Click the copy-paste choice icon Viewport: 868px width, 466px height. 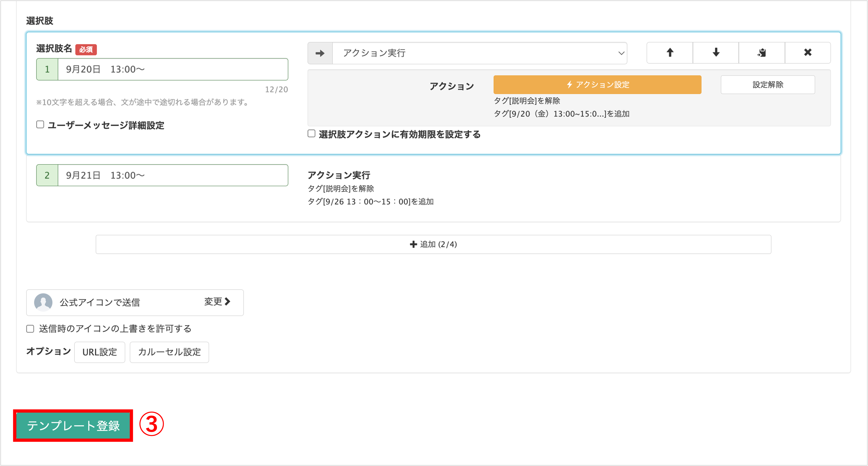[761, 53]
